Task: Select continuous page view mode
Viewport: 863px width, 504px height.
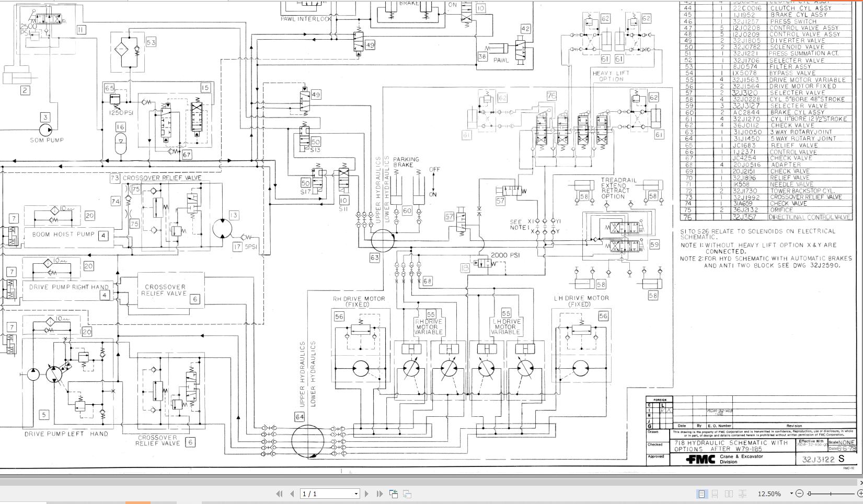Action: pos(715,494)
